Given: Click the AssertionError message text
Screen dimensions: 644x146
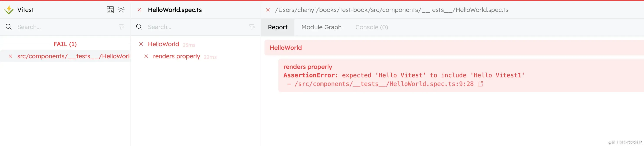Looking at the screenshot, I should (404, 75).
